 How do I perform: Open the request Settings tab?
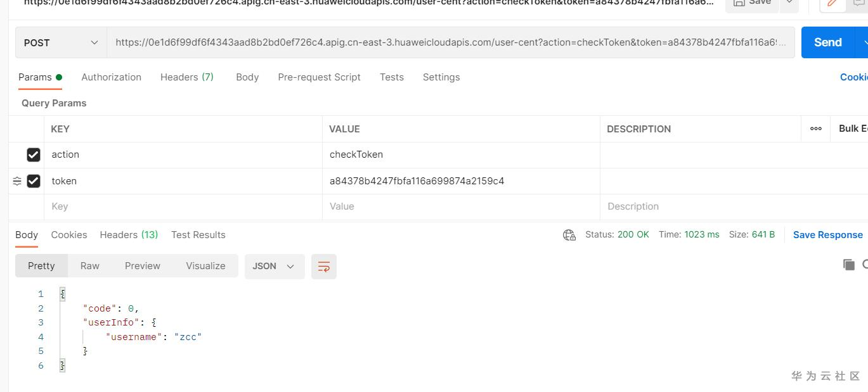coord(441,77)
